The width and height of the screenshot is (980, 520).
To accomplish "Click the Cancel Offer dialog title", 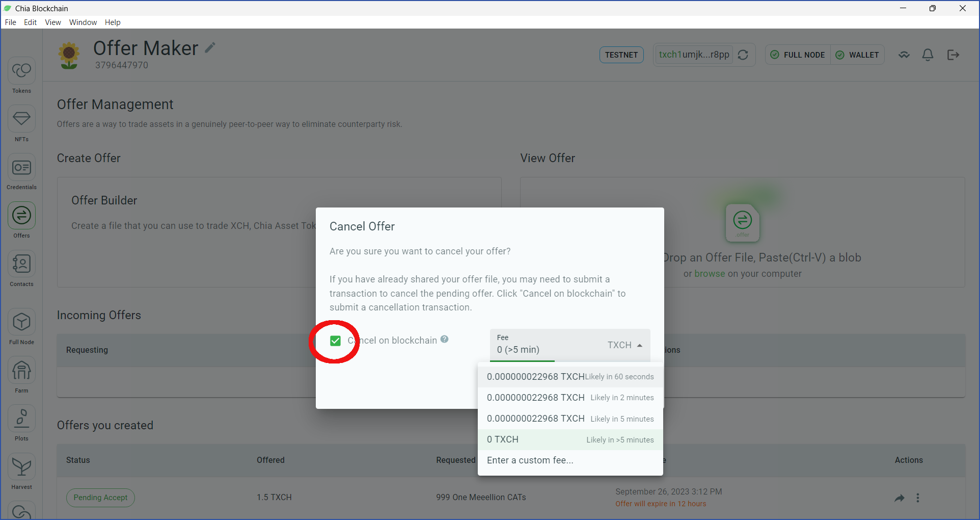I will [x=362, y=226].
